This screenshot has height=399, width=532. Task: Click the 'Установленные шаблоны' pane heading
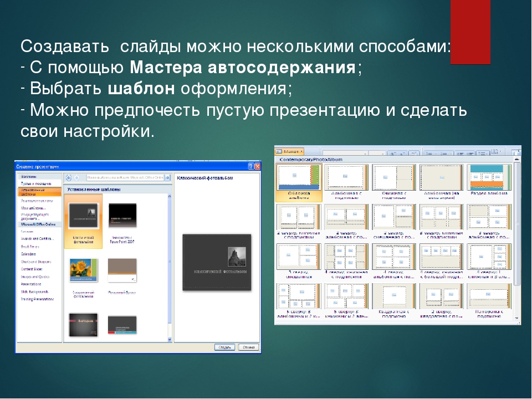click(94, 190)
